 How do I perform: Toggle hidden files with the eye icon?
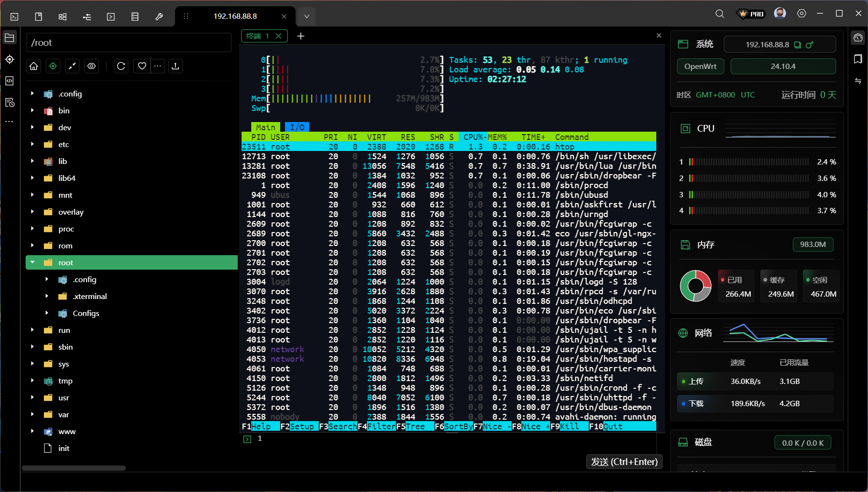(92, 66)
